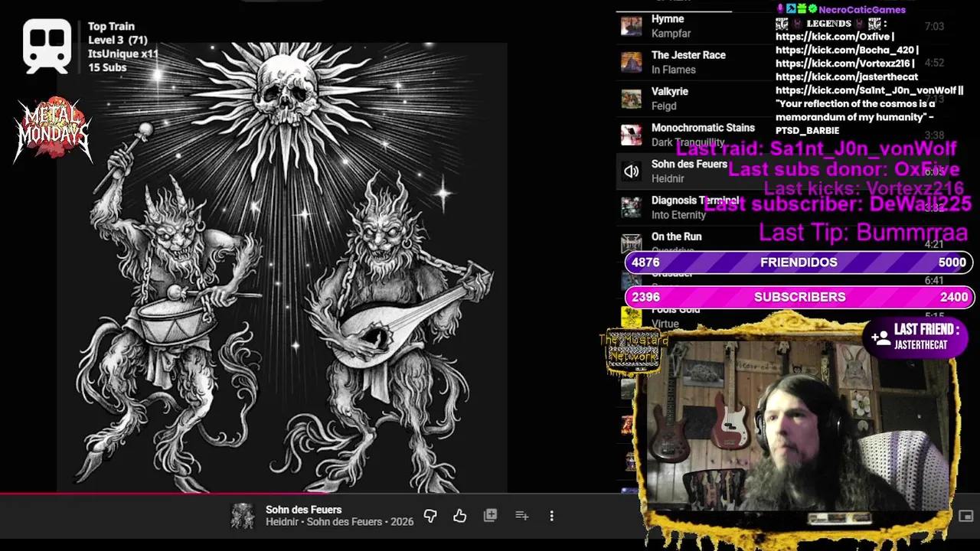
Task: Click the Last Friend person icon
Action: 881,337
